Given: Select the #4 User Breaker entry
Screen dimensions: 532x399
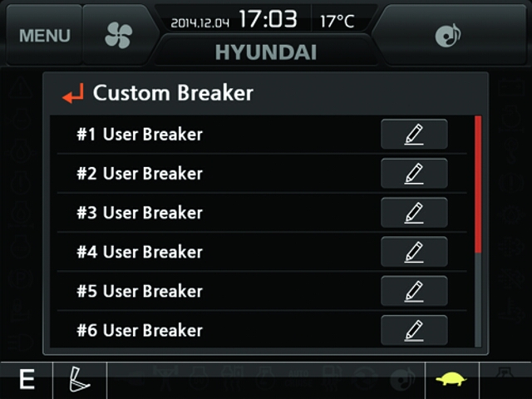Looking at the screenshot, I should point(140,252).
